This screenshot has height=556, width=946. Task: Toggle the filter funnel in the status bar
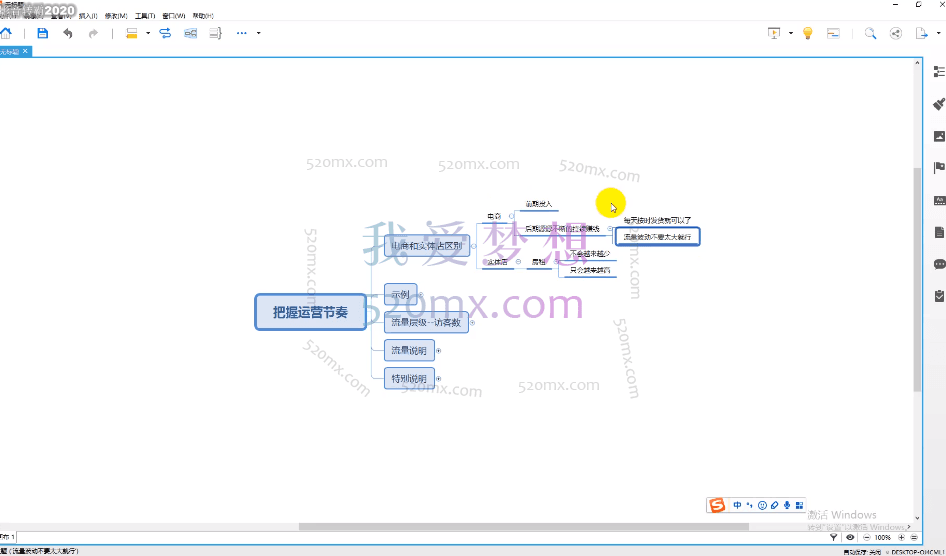pos(834,537)
